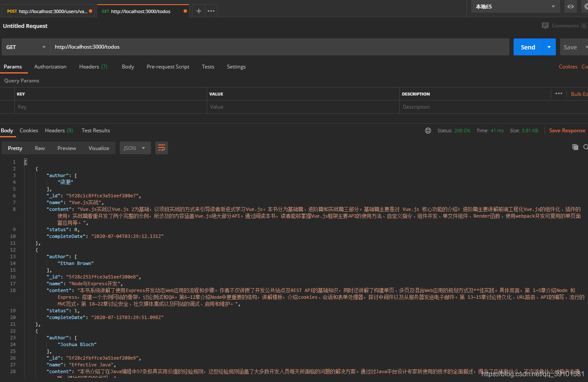Screen dimensions: 588x382
Task: Open environment settings gear icon
Action: (585, 7)
